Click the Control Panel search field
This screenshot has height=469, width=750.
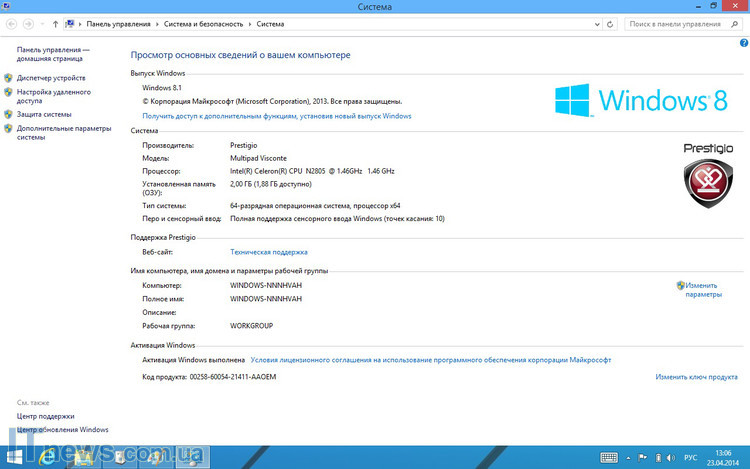coord(680,23)
